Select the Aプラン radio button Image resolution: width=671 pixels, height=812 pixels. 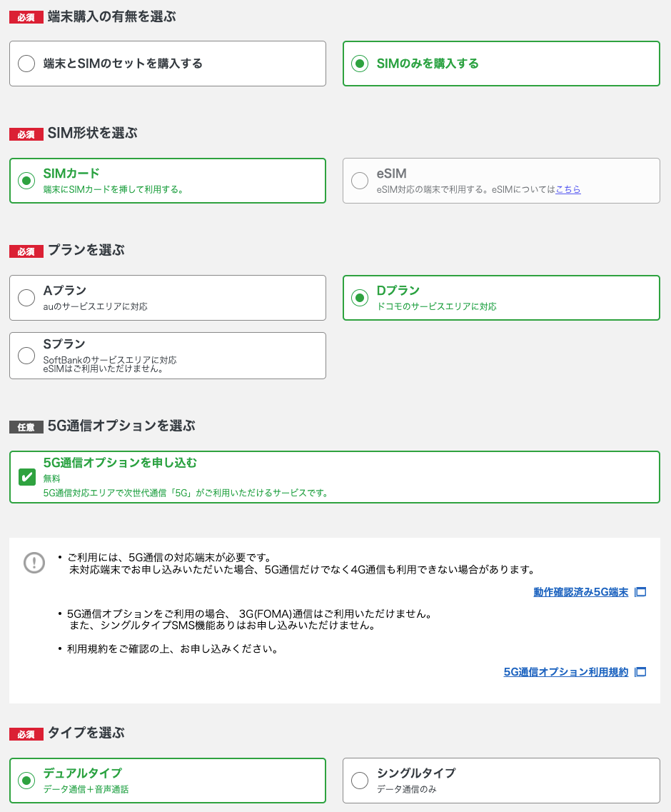26,298
